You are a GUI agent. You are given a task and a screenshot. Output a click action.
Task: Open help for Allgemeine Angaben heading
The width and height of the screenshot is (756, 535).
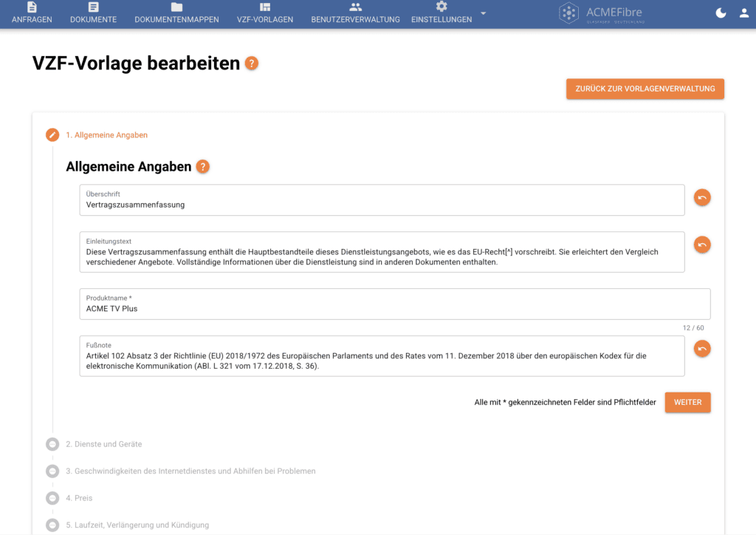click(202, 166)
